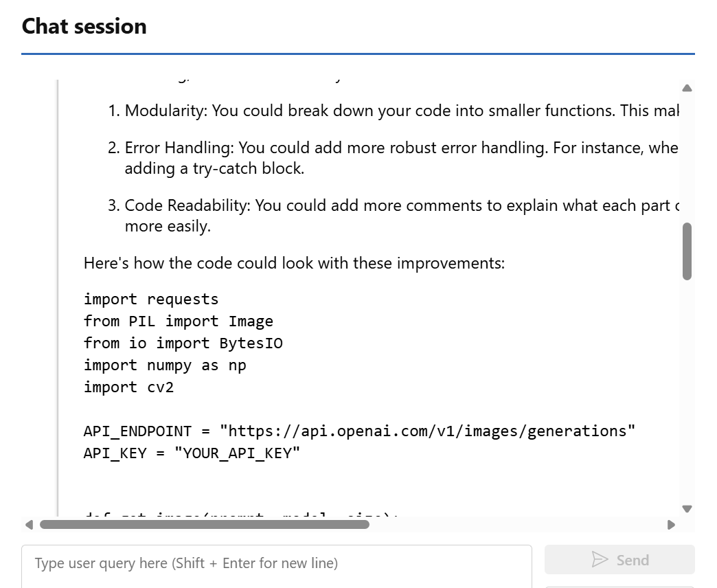Click the vertical scrollbar down arrow
This screenshot has width=717, height=588.
click(687, 508)
